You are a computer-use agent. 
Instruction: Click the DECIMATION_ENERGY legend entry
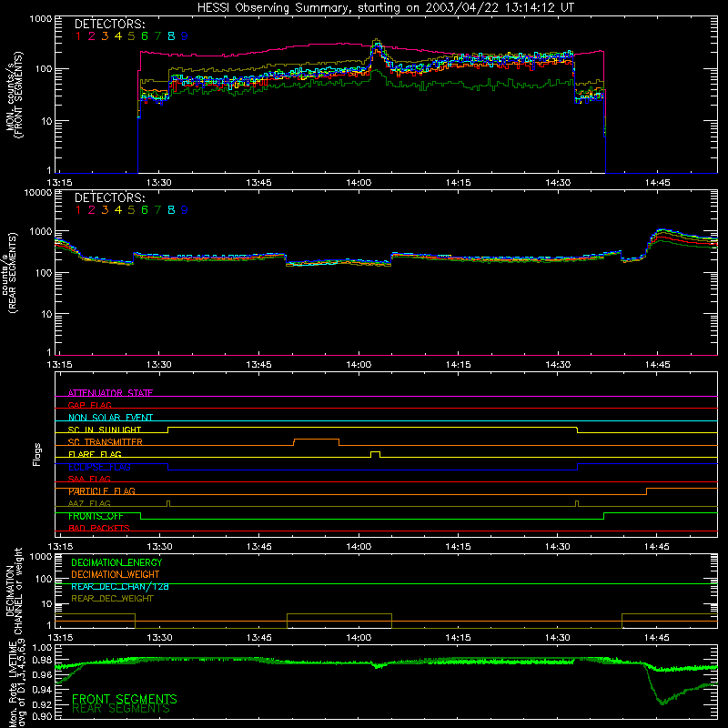click(x=116, y=562)
